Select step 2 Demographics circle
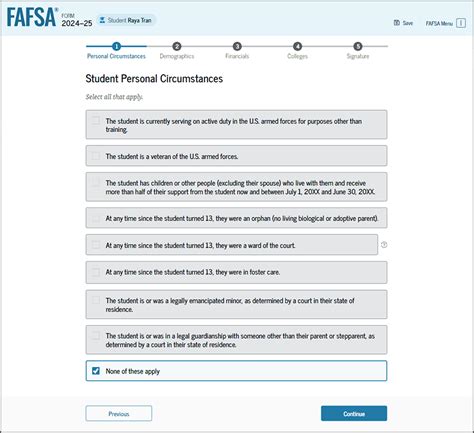 [x=177, y=46]
